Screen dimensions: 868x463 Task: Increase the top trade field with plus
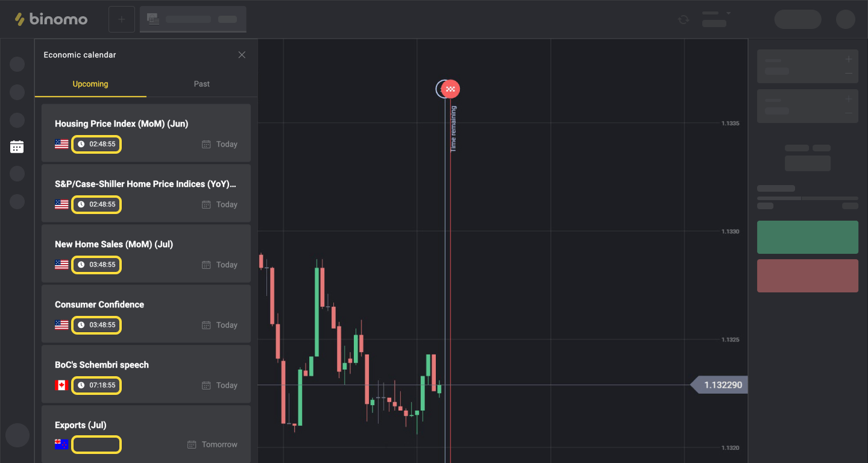coord(849,59)
